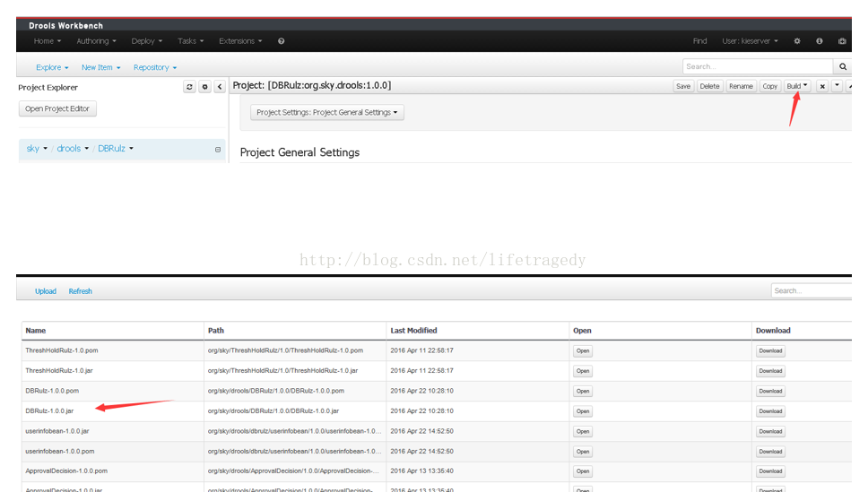This screenshot has width=868, height=501.
Task: Close the project editor with the X button
Action: 822,86
